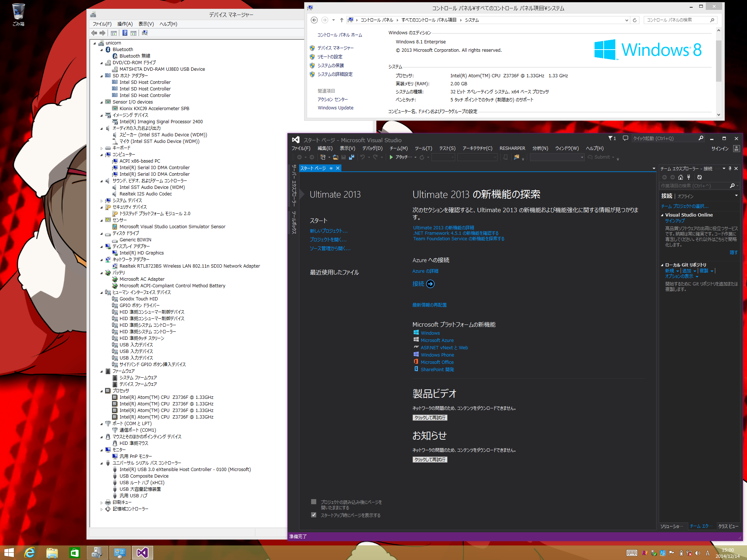The width and height of the screenshot is (747, 560).
Task: Click Device Manager help question mark icon
Action: [x=125, y=33]
